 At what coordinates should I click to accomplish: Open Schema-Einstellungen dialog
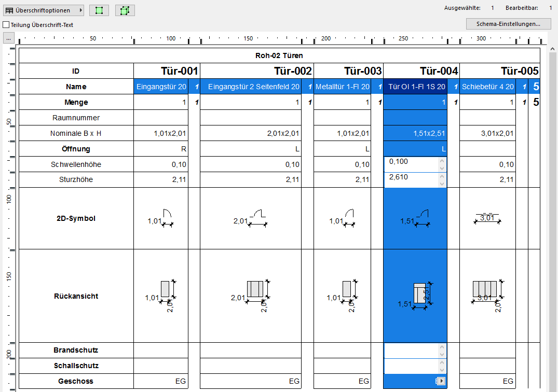tap(508, 24)
